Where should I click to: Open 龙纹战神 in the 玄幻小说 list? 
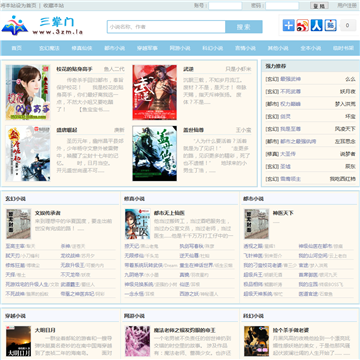click(x=70, y=256)
